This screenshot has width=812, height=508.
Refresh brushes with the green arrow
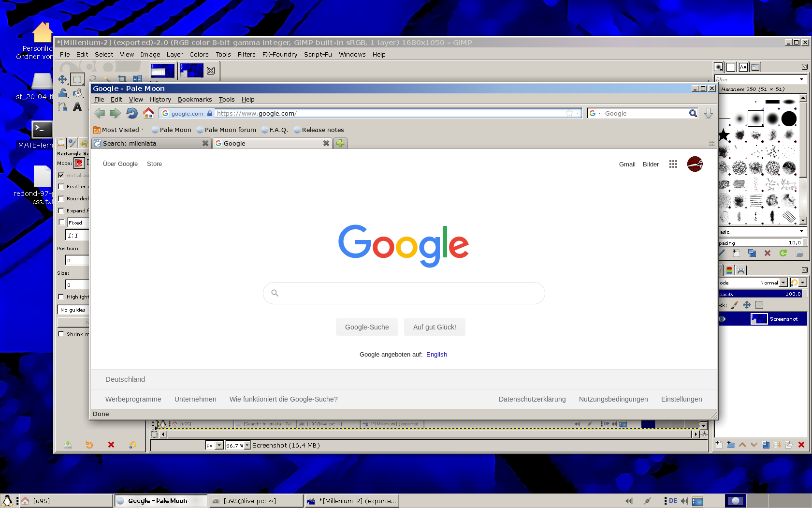pos(783,253)
